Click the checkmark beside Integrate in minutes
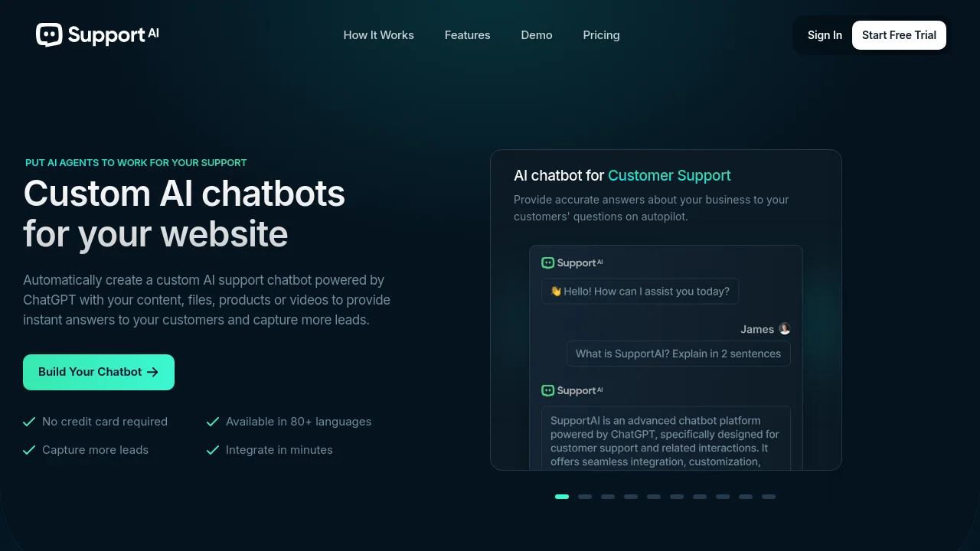Screen dimensions: 980x551 coord(213,450)
